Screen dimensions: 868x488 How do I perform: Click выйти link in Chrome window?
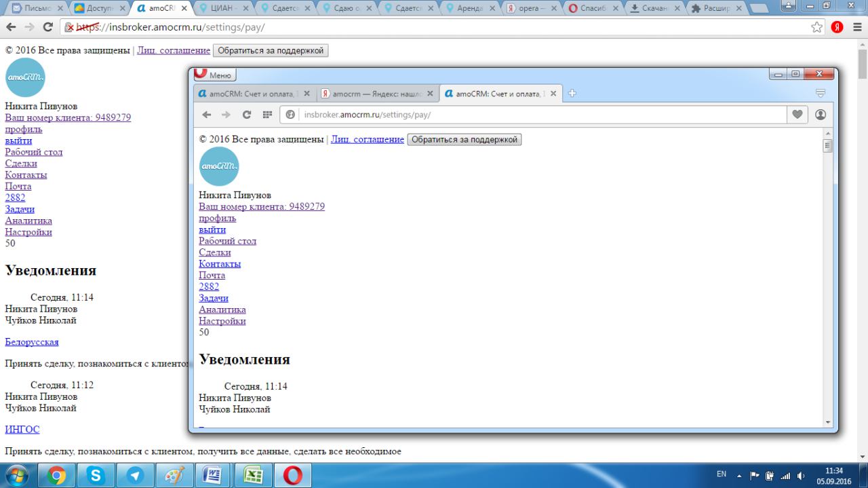[18, 140]
